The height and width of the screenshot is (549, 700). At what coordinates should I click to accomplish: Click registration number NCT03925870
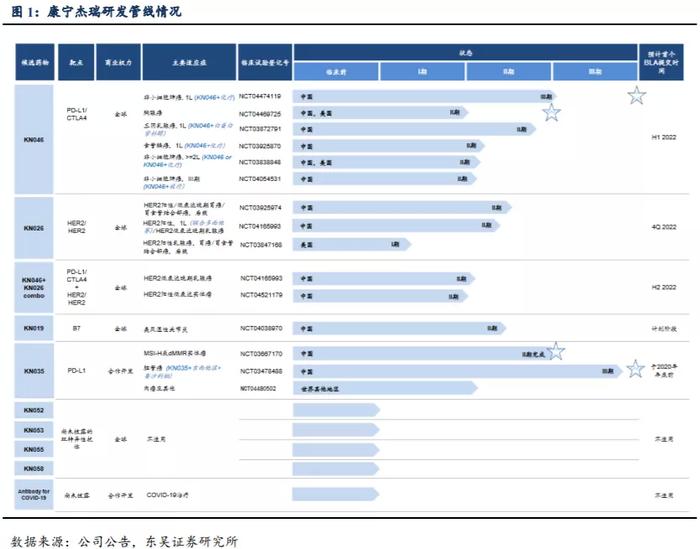click(x=260, y=146)
